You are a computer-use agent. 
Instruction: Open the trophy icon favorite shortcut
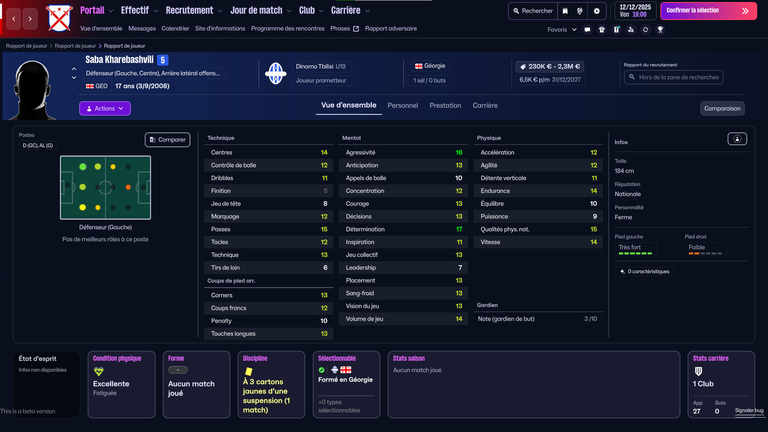pyautogui.click(x=660, y=30)
